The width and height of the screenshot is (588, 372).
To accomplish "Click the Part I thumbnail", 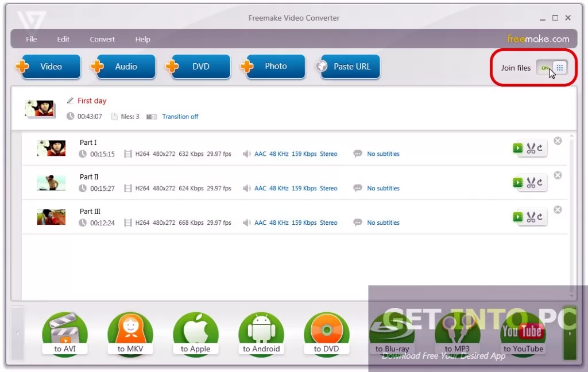I will coord(51,148).
